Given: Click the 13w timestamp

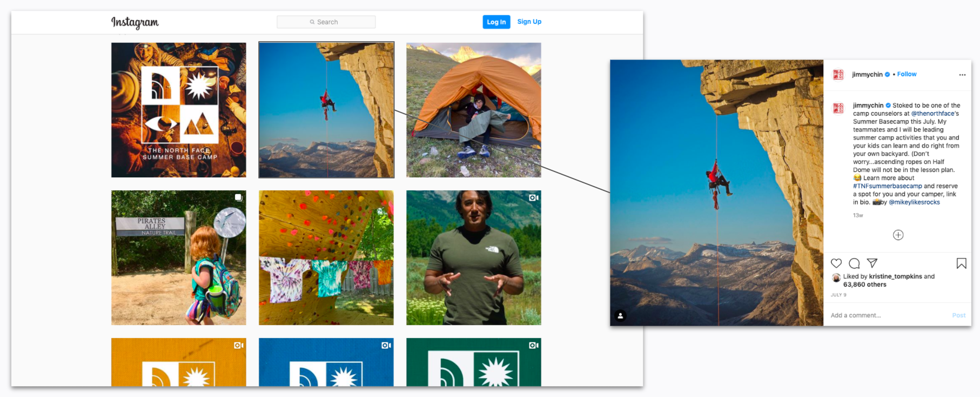Looking at the screenshot, I should point(858,215).
